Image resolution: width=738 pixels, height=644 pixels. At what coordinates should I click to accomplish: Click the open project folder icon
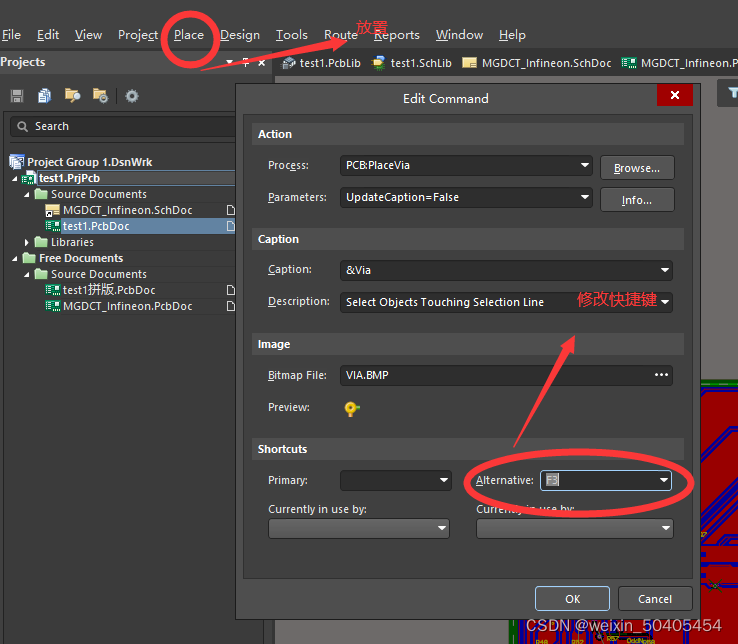coord(72,96)
